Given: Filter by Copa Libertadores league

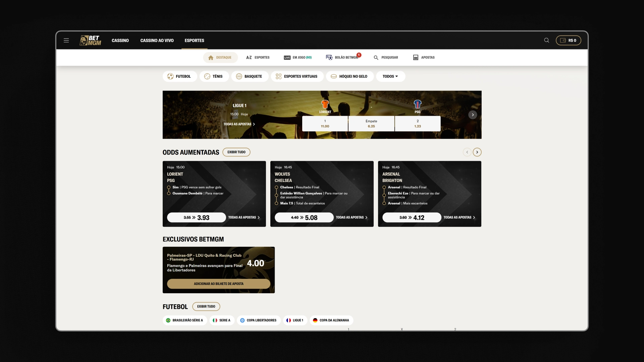Looking at the screenshot, I should click(x=258, y=320).
